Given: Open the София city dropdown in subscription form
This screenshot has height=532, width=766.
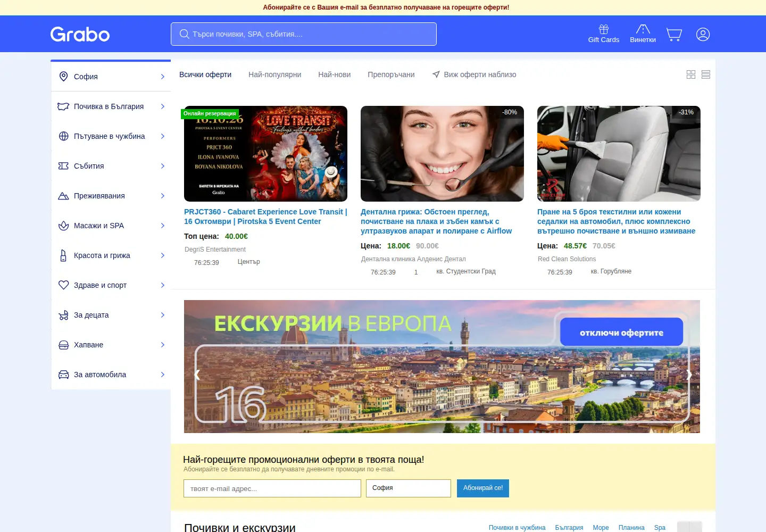Looking at the screenshot, I should tap(409, 488).
